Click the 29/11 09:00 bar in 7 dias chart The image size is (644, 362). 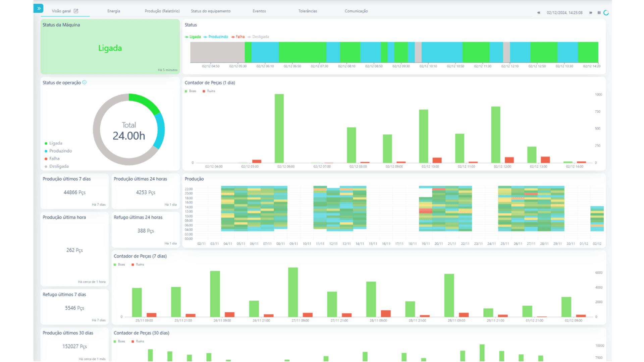449,296
